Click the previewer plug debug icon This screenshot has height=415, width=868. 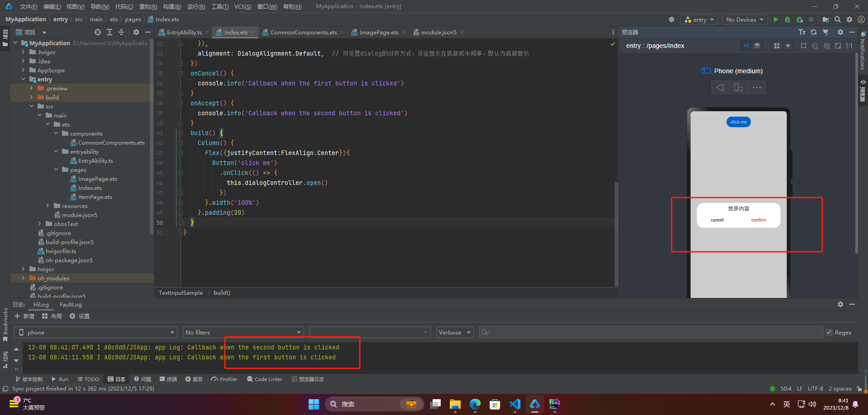826,32
